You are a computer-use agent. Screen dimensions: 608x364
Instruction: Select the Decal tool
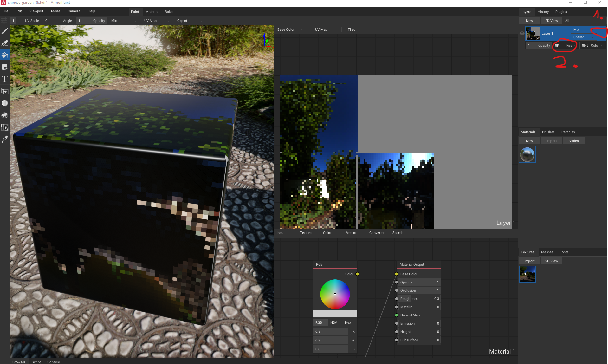[x=4, y=67]
